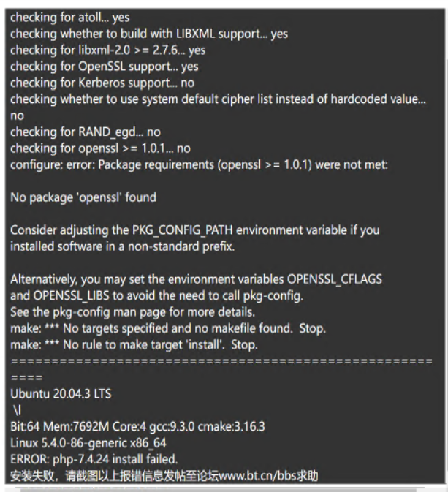Viewport: 448px width, 492px height.
Task: Click the 'Ubuntu 20.04.3 LTS' line
Action: point(61,394)
